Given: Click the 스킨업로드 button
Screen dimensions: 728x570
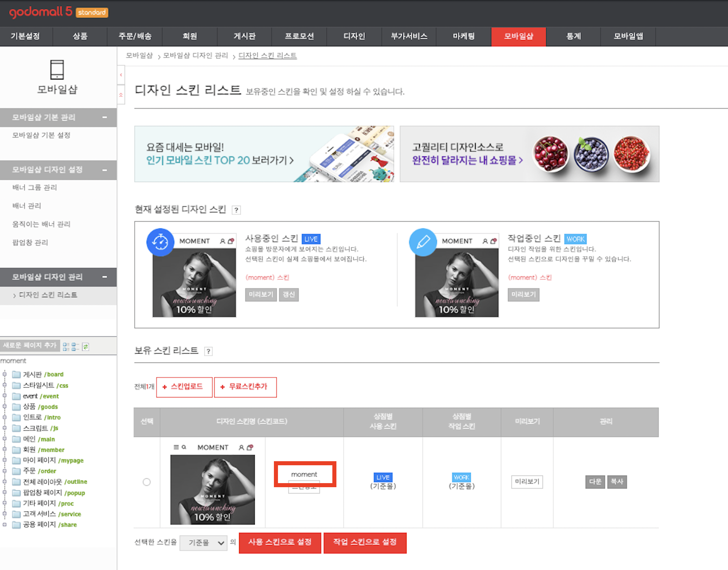Looking at the screenshot, I should 184,387.
